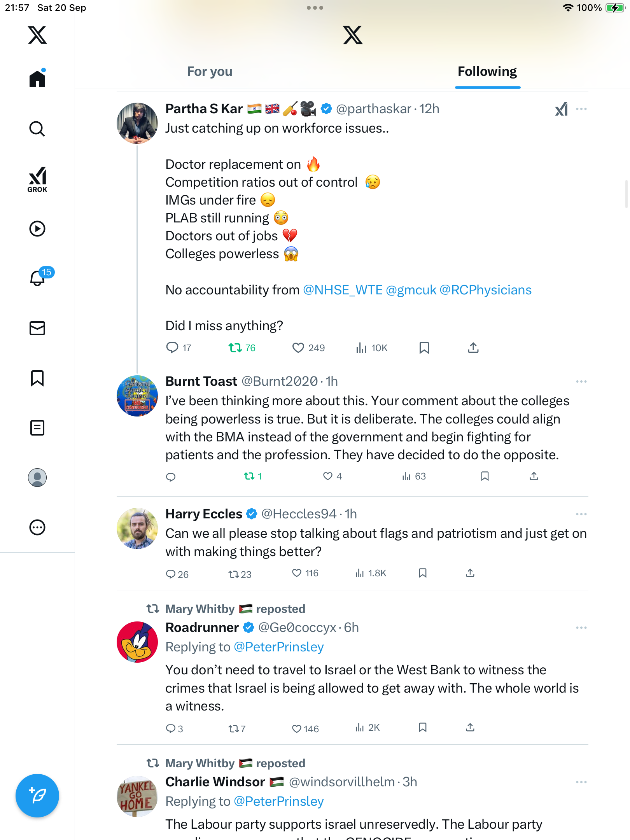
Task: Open Grok from the sidebar
Action: [37, 180]
